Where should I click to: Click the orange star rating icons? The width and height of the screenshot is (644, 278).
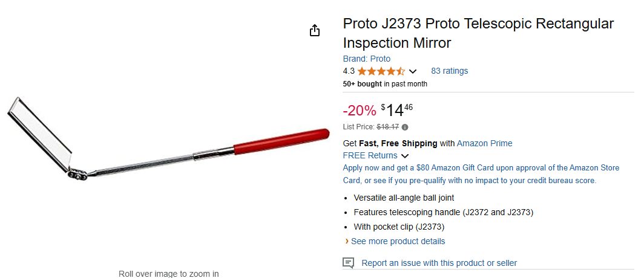pyautogui.click(x=381, y=71)
